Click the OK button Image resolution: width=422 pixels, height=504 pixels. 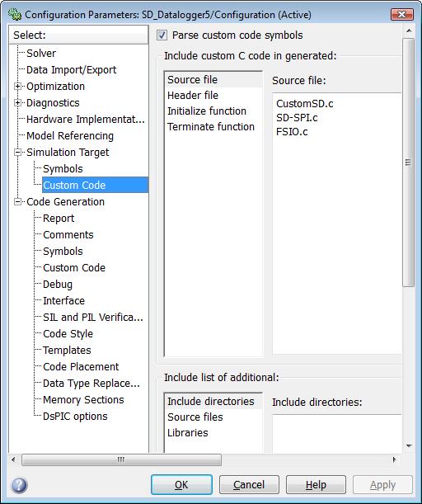[181, 484]
